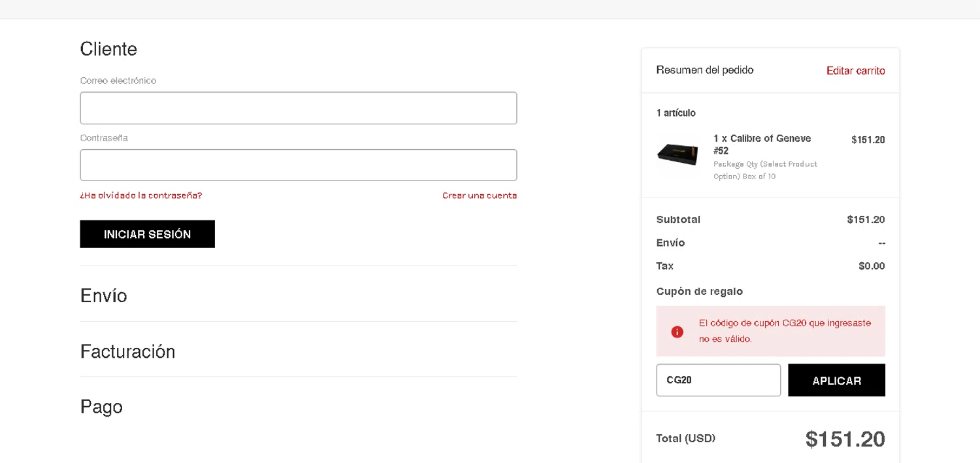This screenshot has width=980, height=463.
Task: Click the Resumen del pedido heading
Action: click(704, 70)
